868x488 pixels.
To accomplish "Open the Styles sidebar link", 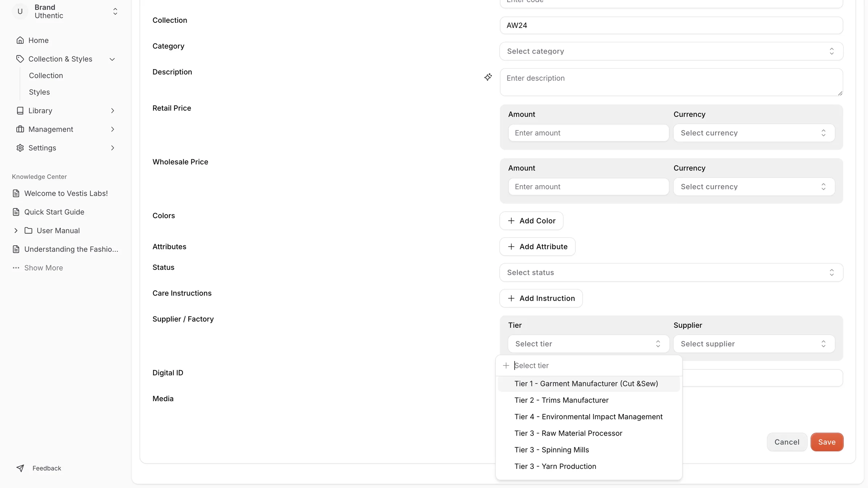I will click(x=39, y=92).
